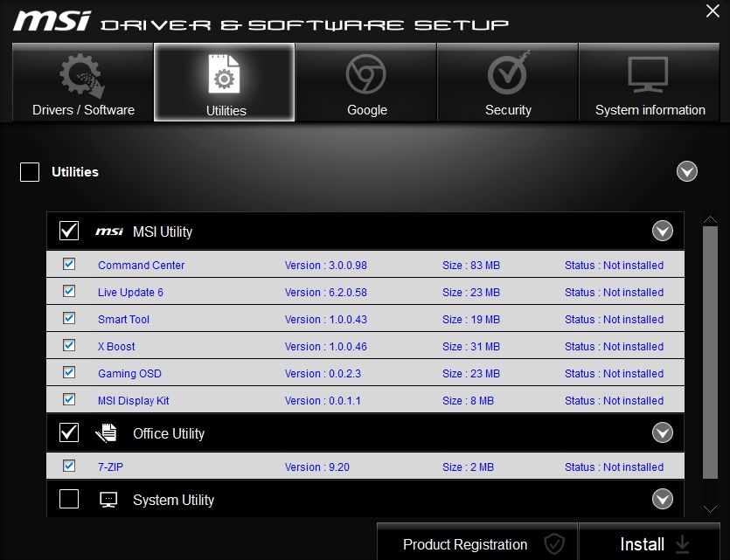Click the MSI logo beside MSI Utility

109,232
